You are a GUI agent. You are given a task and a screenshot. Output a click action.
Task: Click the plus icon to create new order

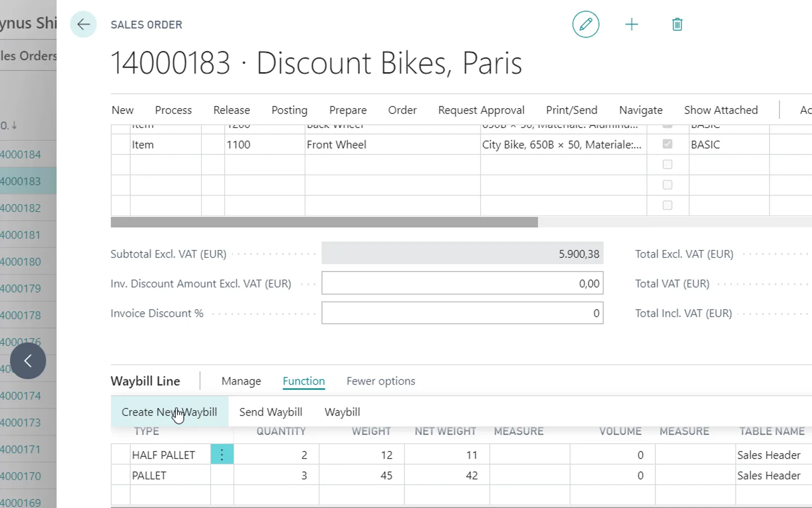point(631,24)
